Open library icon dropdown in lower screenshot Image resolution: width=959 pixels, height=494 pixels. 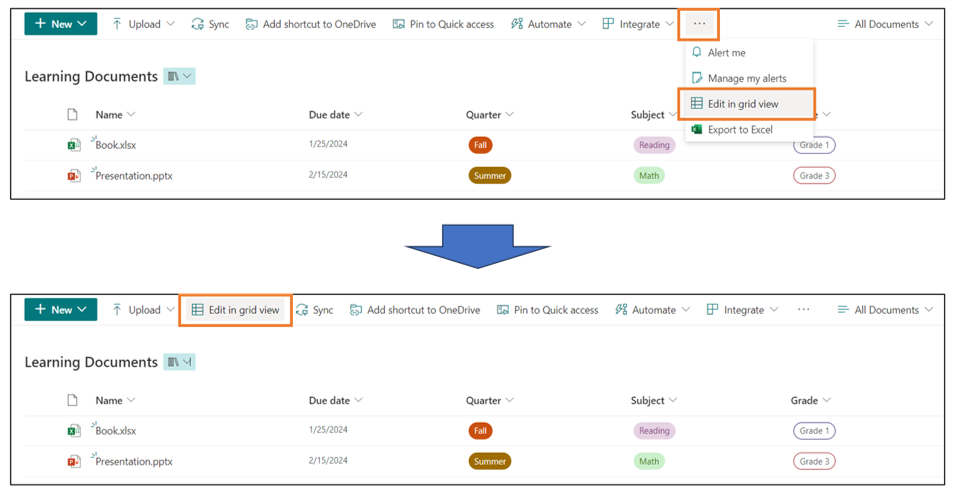coord(179,361)
